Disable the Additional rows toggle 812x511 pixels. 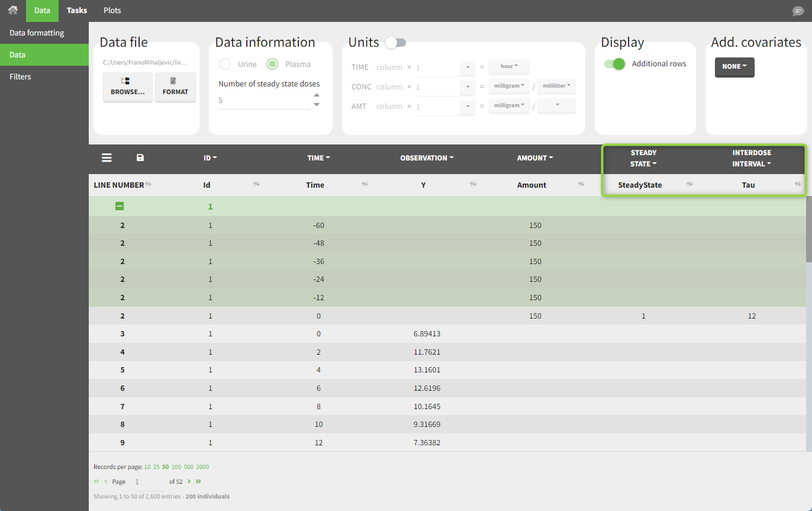tap(614, 64)
